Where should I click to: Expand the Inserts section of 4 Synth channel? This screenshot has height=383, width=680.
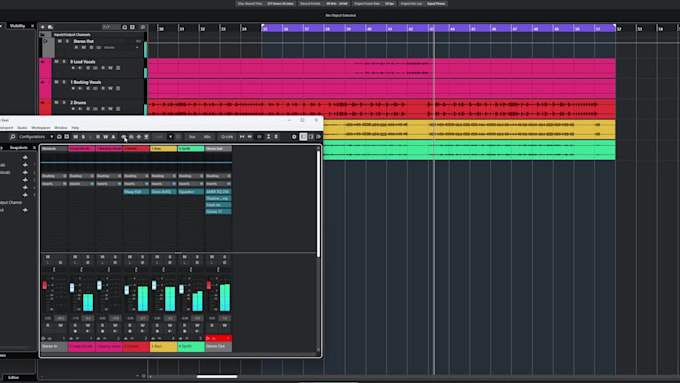point(191,184)
